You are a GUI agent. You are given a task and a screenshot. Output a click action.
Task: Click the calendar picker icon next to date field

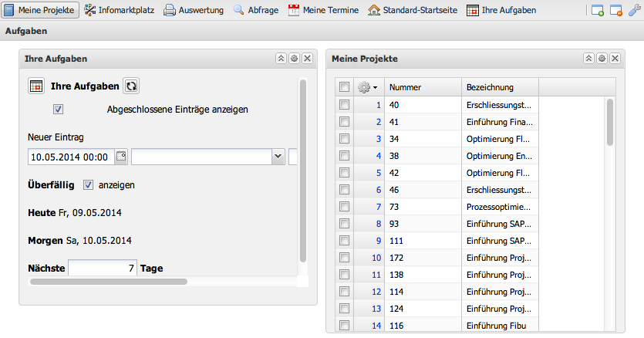(x=121, y=157)
